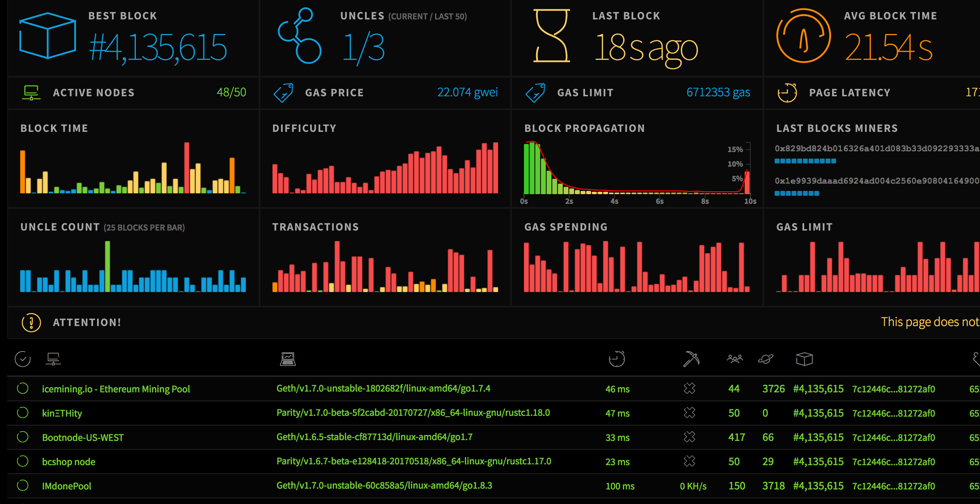Image resolution: width=980 pixels, height=504 pixels.
Task: Click the blue block squares under miner 0x1e9939
Action: 796,193
